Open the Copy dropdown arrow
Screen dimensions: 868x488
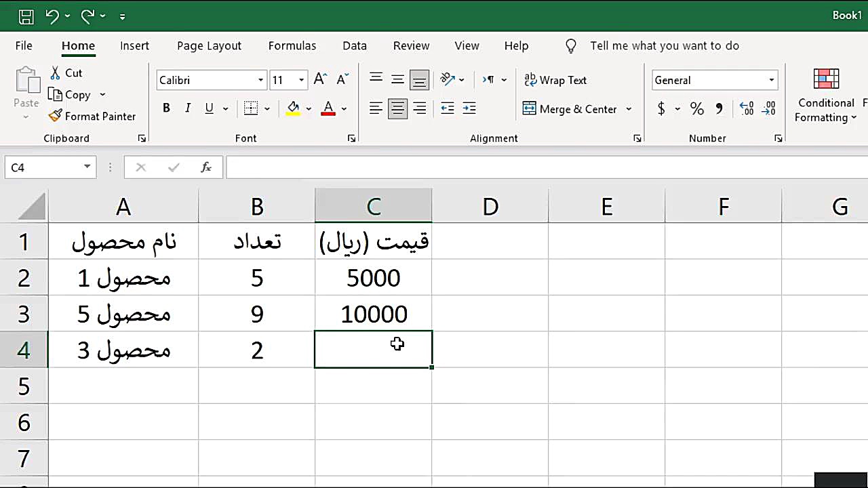pyautogui.click(x=102, y=95)
